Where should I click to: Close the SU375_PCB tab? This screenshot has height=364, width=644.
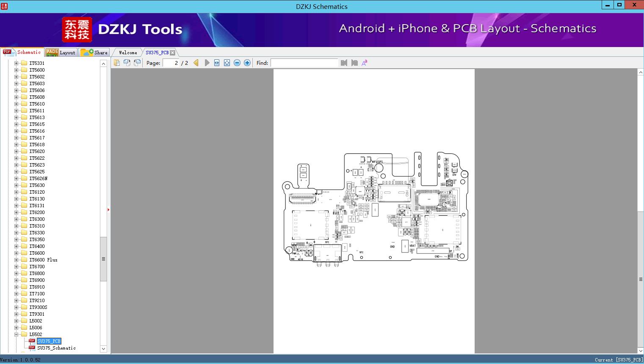(x=172, y=53)
